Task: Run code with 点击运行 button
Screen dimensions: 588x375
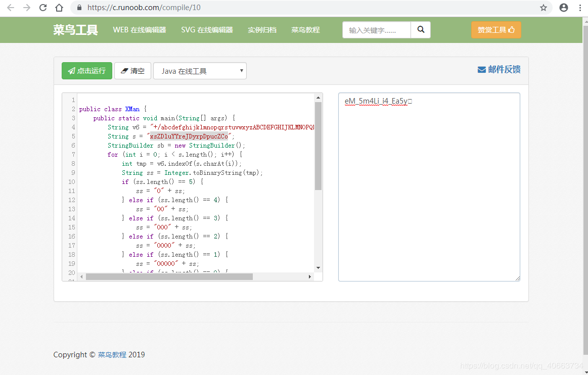Action: coord(87,70)
